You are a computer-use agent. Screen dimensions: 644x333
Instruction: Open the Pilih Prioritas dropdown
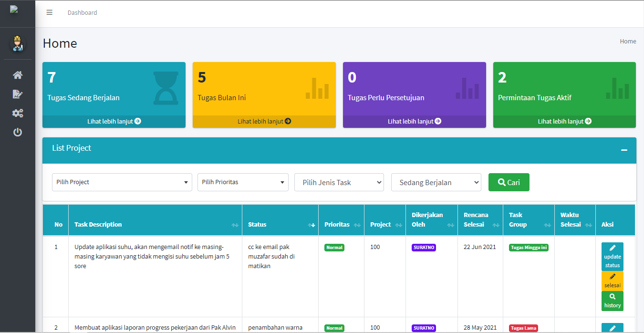(243, 182)
